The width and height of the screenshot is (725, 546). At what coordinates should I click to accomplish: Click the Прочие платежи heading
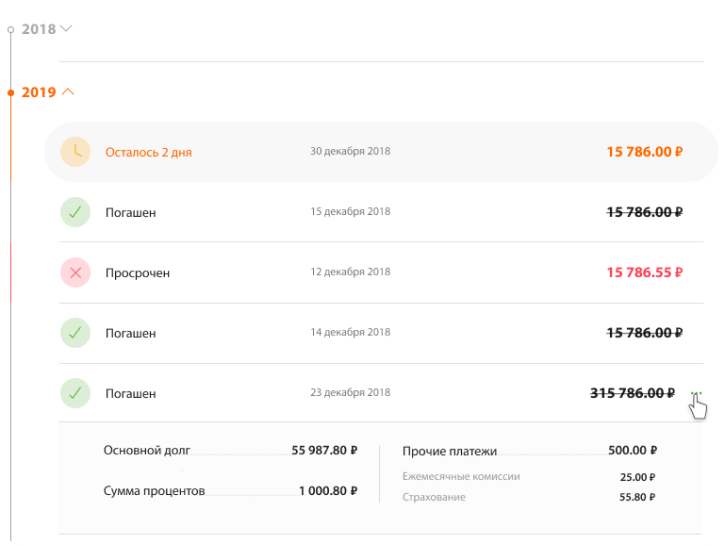point(449,451)
